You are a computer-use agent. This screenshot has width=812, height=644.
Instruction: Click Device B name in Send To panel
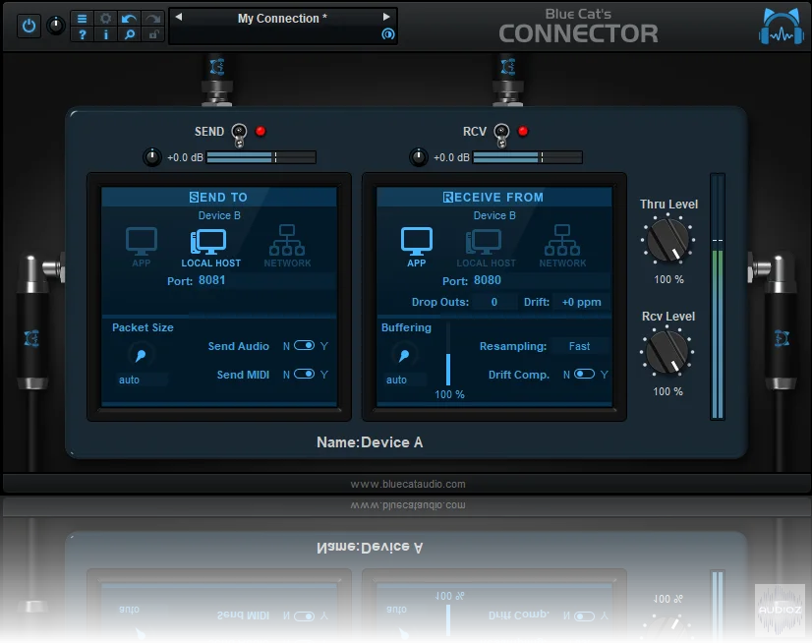(219, 215)
